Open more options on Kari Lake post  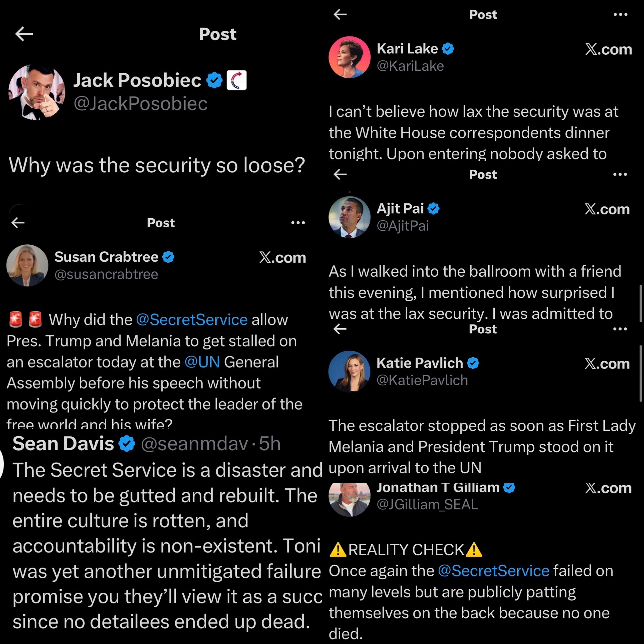620,14
